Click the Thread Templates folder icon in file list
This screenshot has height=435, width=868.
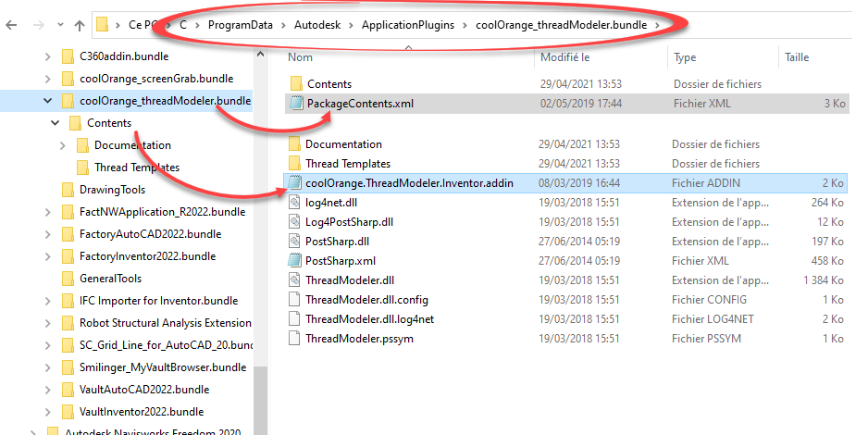click(294, 164)
